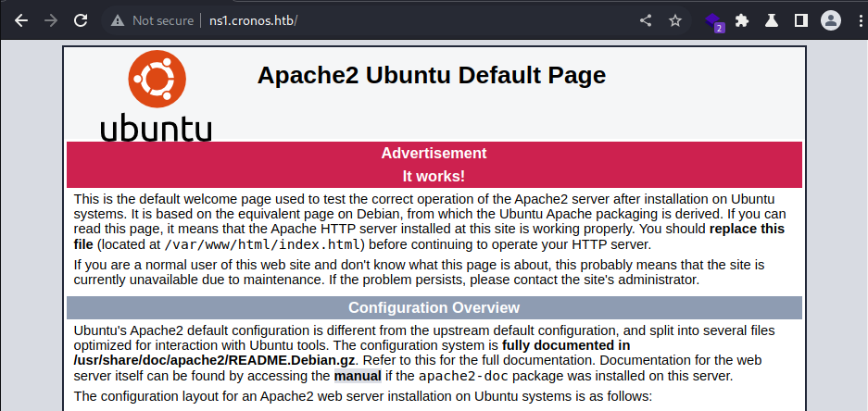Click the "Apache2 Ubuntu Default Page" heading
This screenshot has width=868, height=411.
click(x=432, y=75)
